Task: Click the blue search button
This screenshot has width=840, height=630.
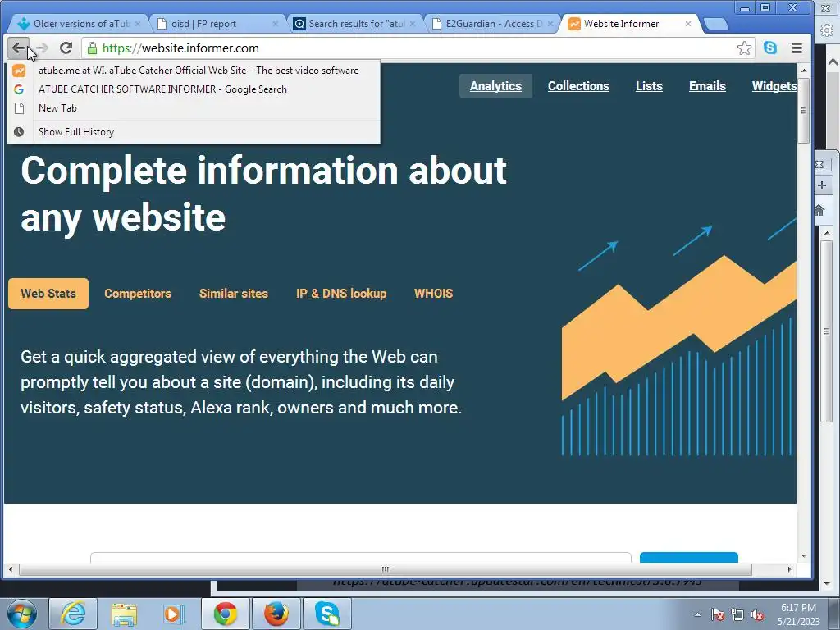Action: pyautogui.click(x=689, y=558)
